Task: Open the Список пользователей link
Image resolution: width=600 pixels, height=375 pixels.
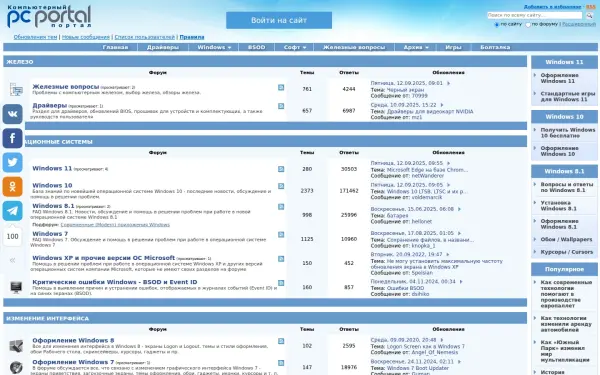Action: (x=145, y=37)
